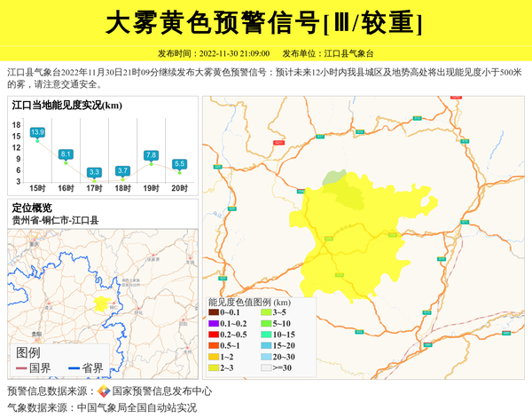Click the 3.7 data label at 18时
The height and width of the screenshot is (418, 532).
pyautogui.click(x=122, y=170)
